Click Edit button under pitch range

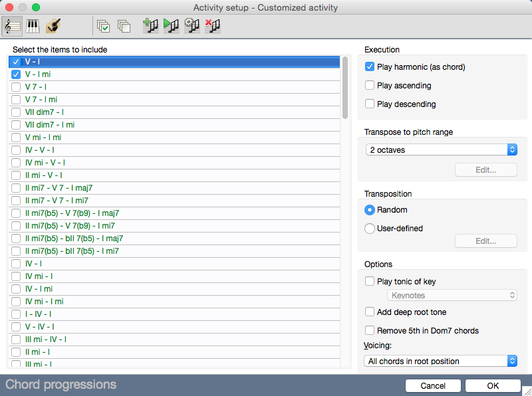click(486, 170)
